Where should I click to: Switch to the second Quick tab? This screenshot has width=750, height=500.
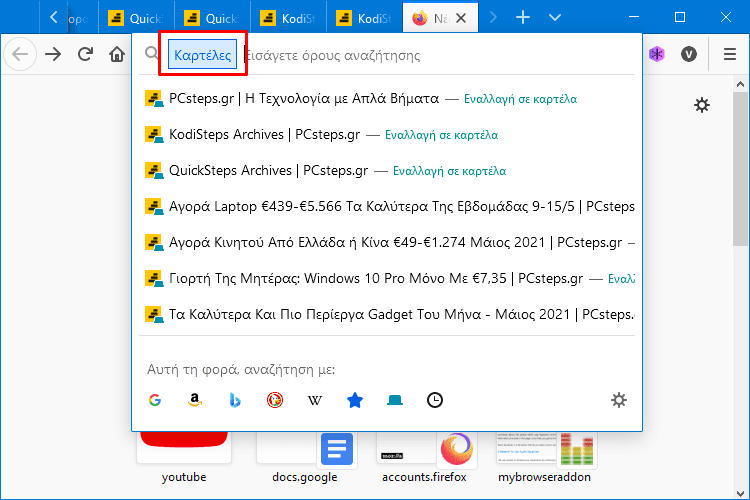coord(212,18)
